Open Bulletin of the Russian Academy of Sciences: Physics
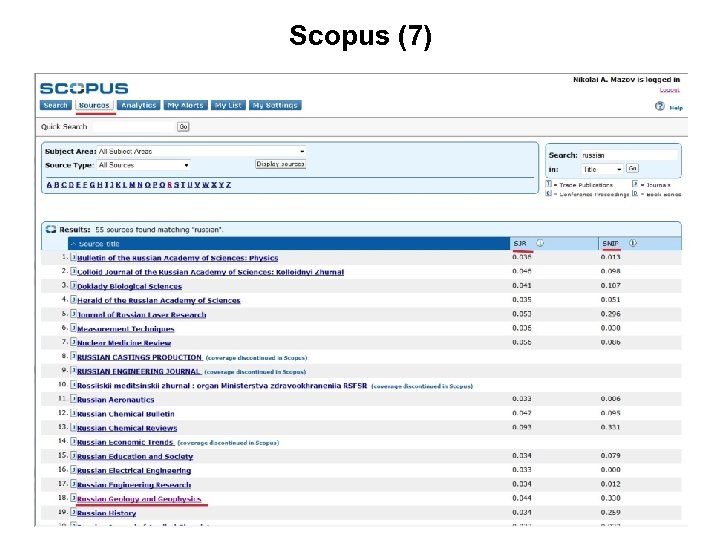720x540 pixels. 177,258
